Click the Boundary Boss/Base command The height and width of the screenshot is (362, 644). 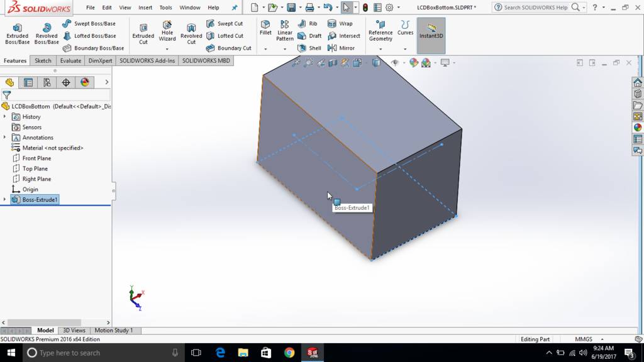click(x=93, y=48)
